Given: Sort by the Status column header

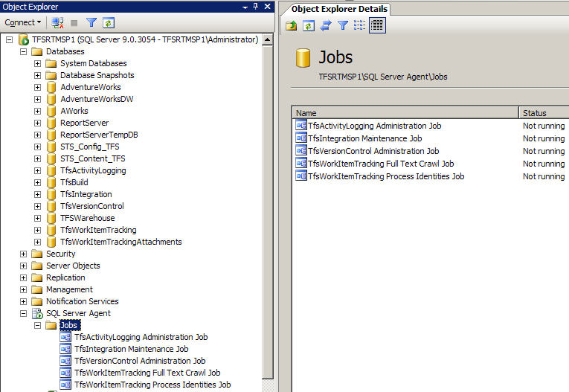Looking at the screenshot, I should click(544, 113).
